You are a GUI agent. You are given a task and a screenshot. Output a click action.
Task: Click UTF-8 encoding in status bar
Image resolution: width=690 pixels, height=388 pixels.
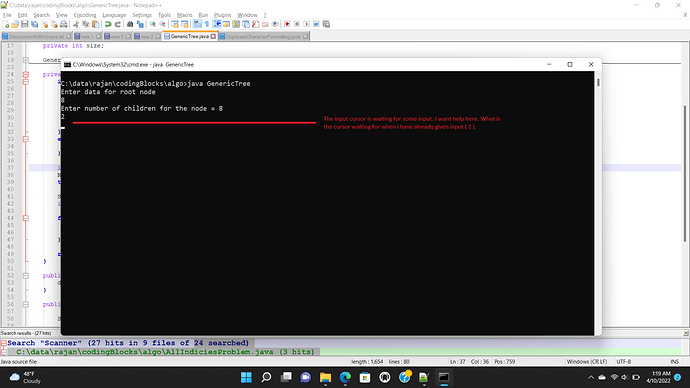624,362
